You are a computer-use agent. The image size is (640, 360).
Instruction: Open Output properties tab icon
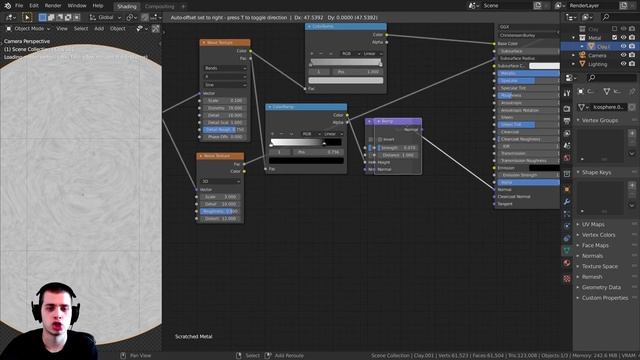click(567, 121)
